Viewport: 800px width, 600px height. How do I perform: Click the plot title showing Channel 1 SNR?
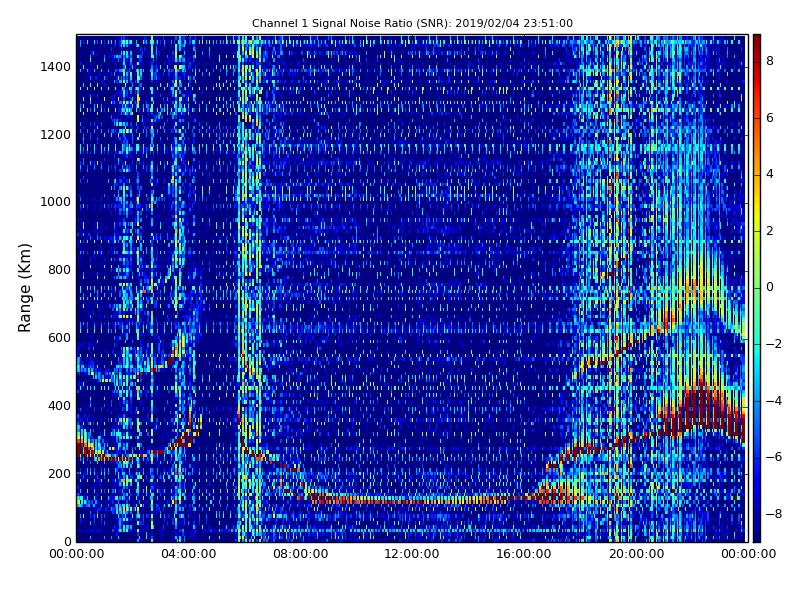412,23
